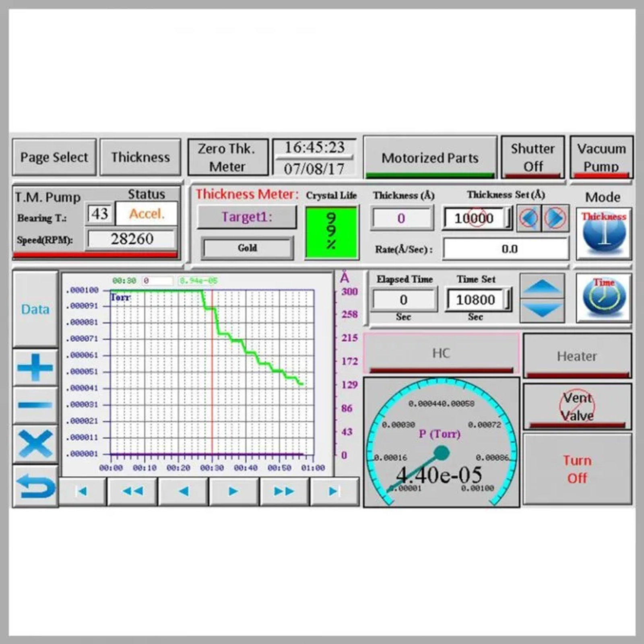The width and height of the screenshot is (644, 644).
Task: Step chart back one interval
Action: coord(183,491)
